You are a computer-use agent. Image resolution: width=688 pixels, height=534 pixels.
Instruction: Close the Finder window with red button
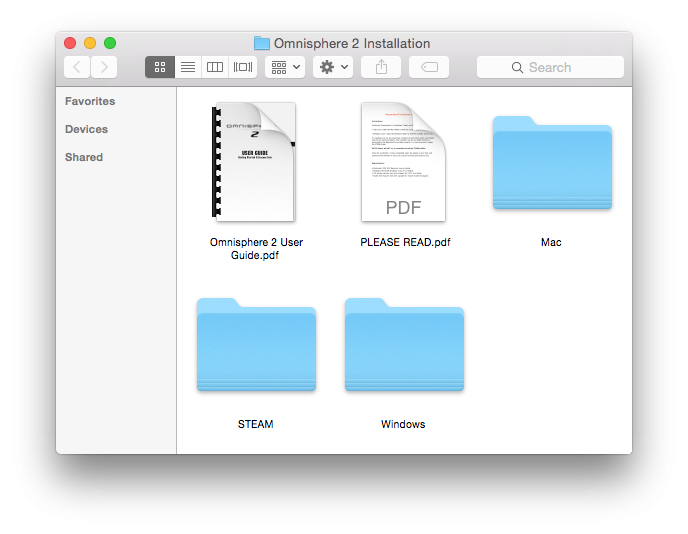[70, 43]
